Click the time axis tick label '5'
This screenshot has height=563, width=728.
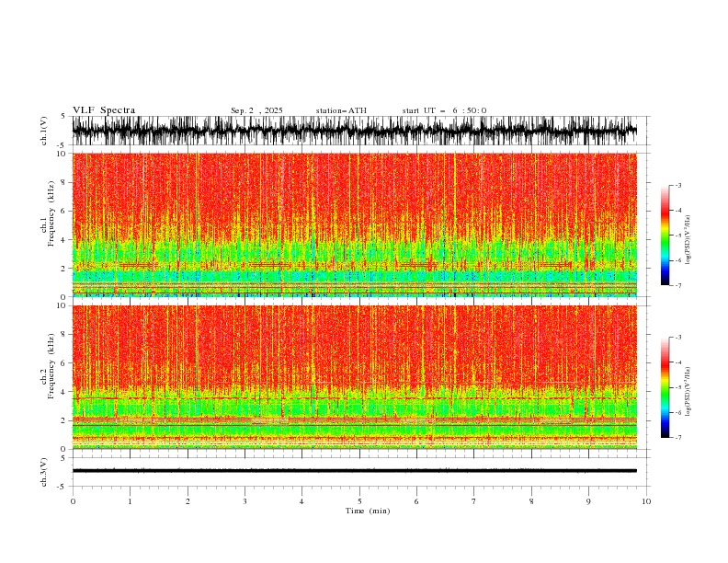[359, 501]
